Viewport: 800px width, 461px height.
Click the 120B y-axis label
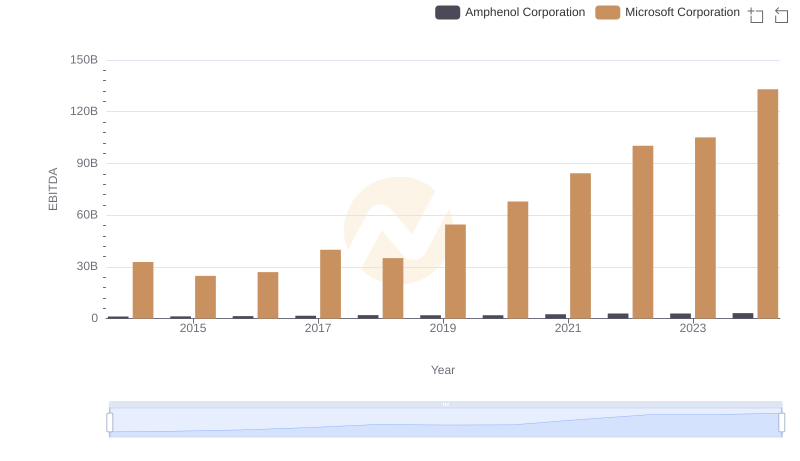pos(84,111)
